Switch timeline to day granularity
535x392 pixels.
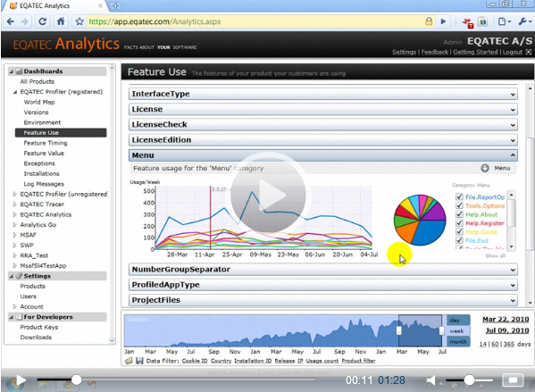pyautogui.click(x=458, y=320)
